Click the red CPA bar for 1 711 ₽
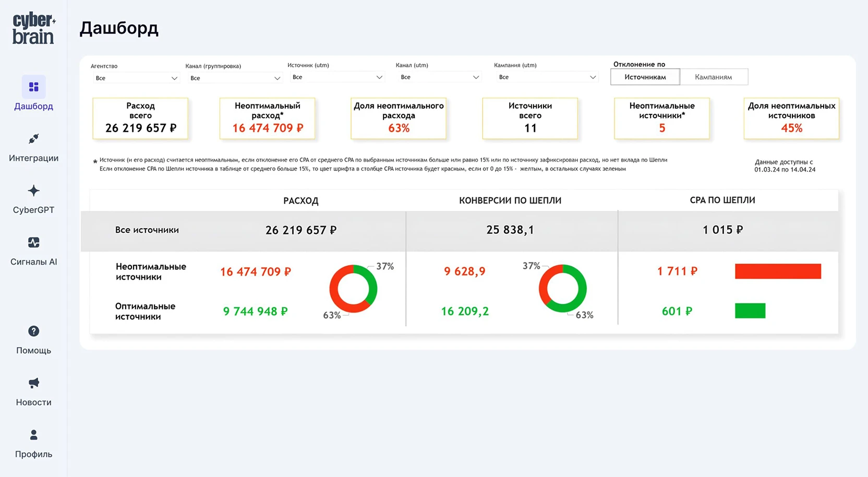The image size is (868, 477). 777,271
